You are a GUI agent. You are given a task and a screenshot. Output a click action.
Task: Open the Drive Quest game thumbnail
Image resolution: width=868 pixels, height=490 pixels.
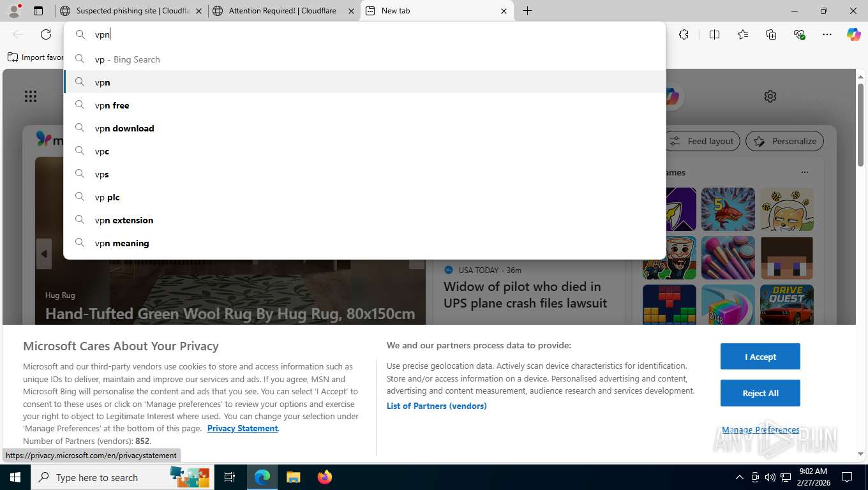[x=787, y=306]
